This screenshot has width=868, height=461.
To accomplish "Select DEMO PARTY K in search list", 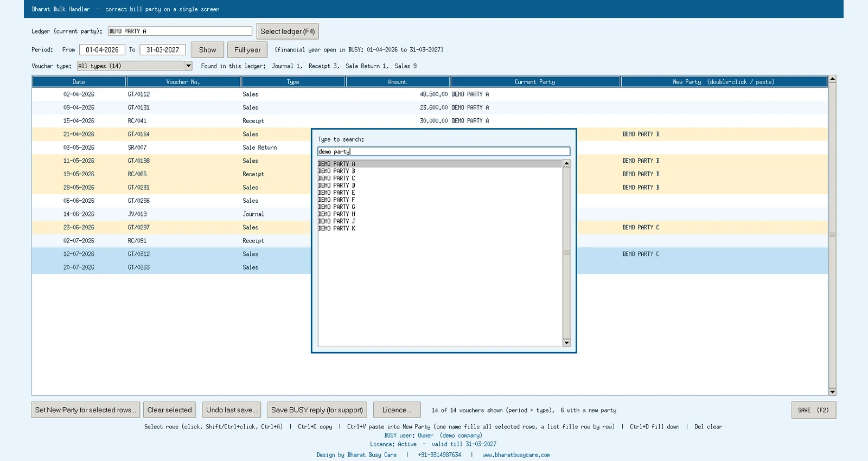I will tap(440, 228).
